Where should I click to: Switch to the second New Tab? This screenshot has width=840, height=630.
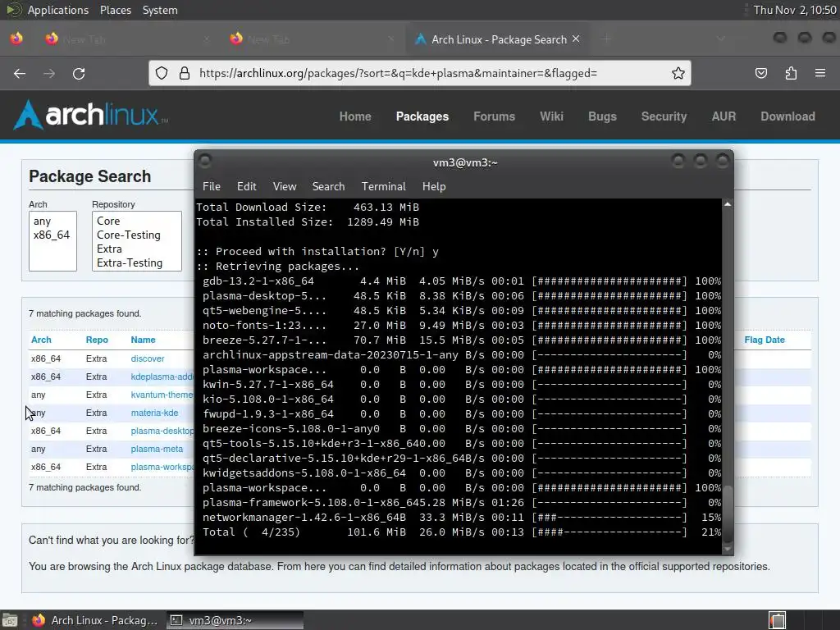click(313, 39)
